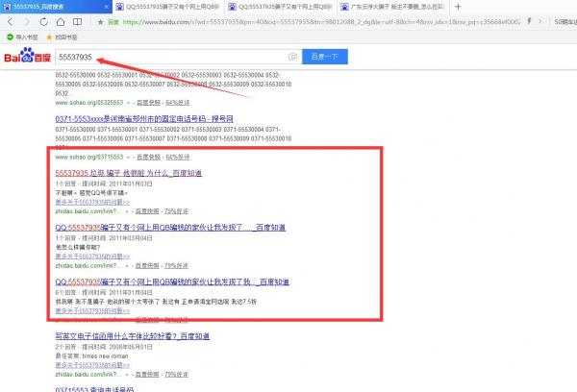This screenshot has height=392, width=577.
Task: Open result 写英文电子信函用什么字体比较好看
Action: pos(133,336)
